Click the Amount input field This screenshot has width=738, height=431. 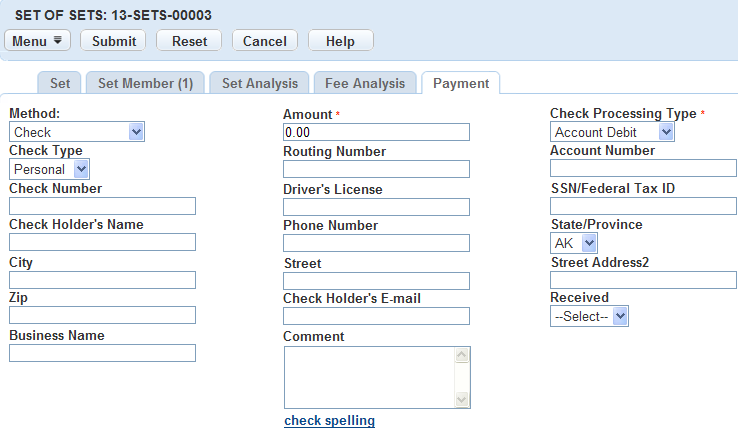376,132
